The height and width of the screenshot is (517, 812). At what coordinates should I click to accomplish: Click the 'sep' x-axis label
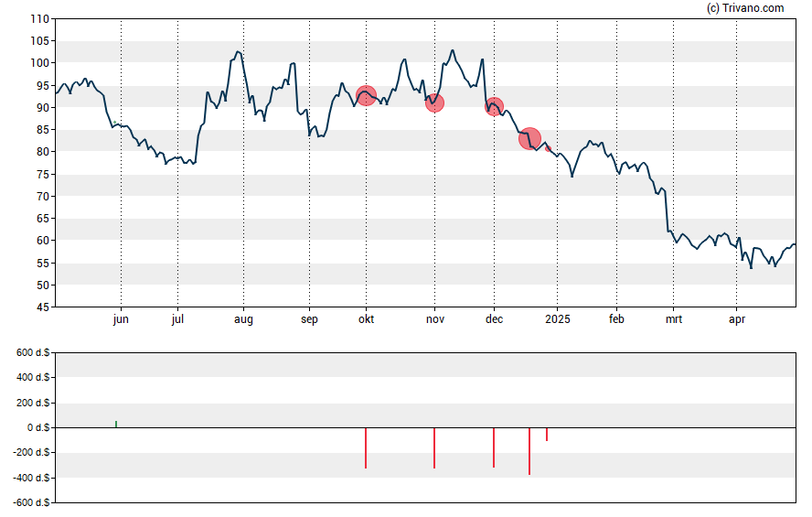coord(309,319)
